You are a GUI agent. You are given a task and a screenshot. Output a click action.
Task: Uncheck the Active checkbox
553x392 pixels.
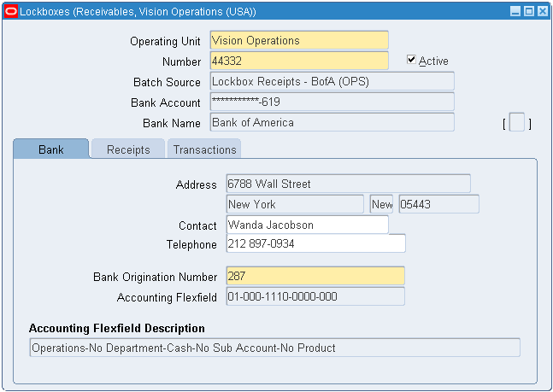click(412, 61)
